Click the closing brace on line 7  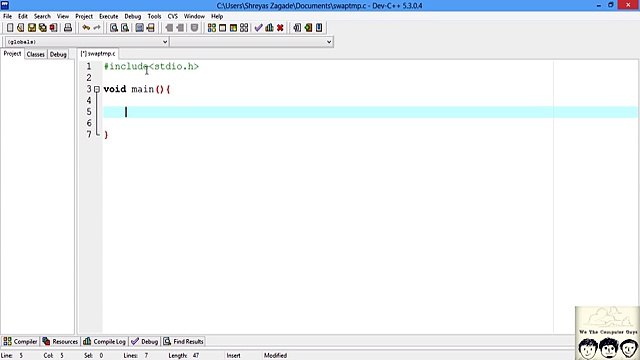106,134
